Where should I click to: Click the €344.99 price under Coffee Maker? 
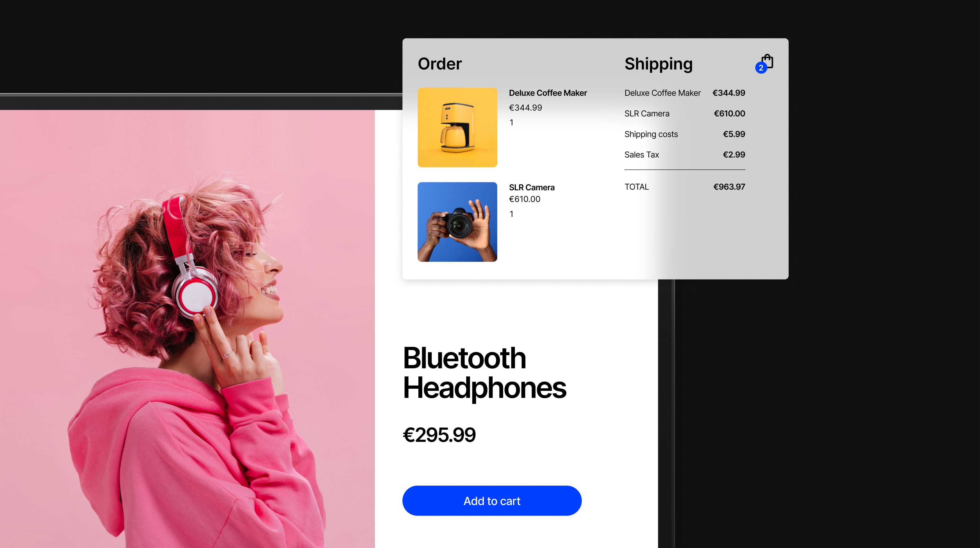pos(525,108)
